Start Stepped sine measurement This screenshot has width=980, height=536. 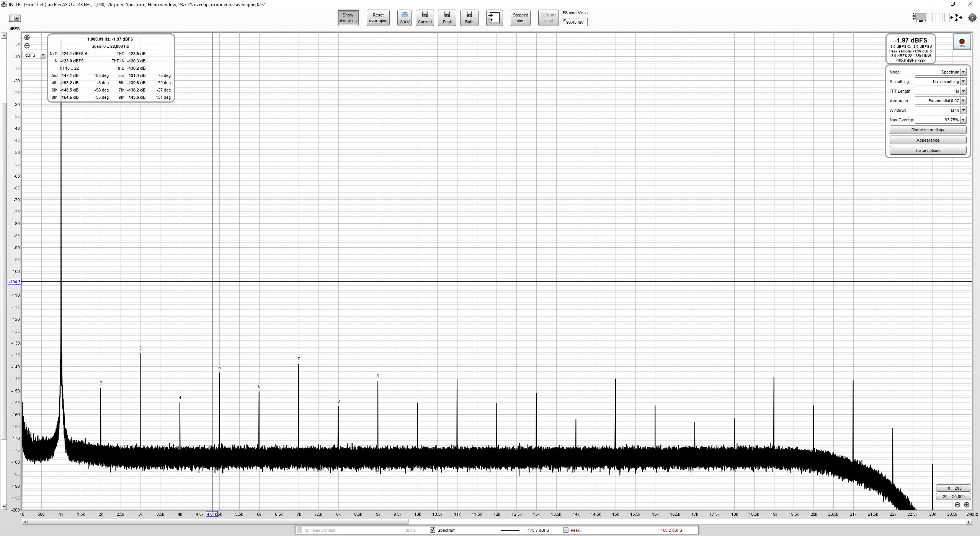click(x=520, y=18)
